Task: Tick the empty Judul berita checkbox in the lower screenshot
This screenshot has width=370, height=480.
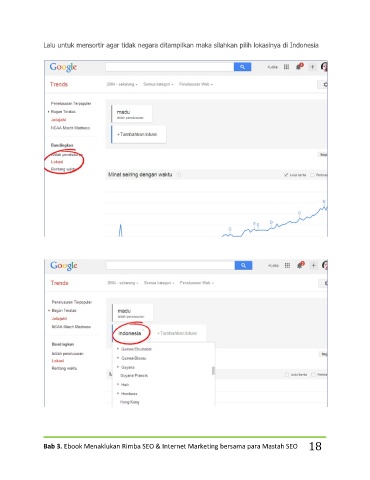Action: pos(287,375)
